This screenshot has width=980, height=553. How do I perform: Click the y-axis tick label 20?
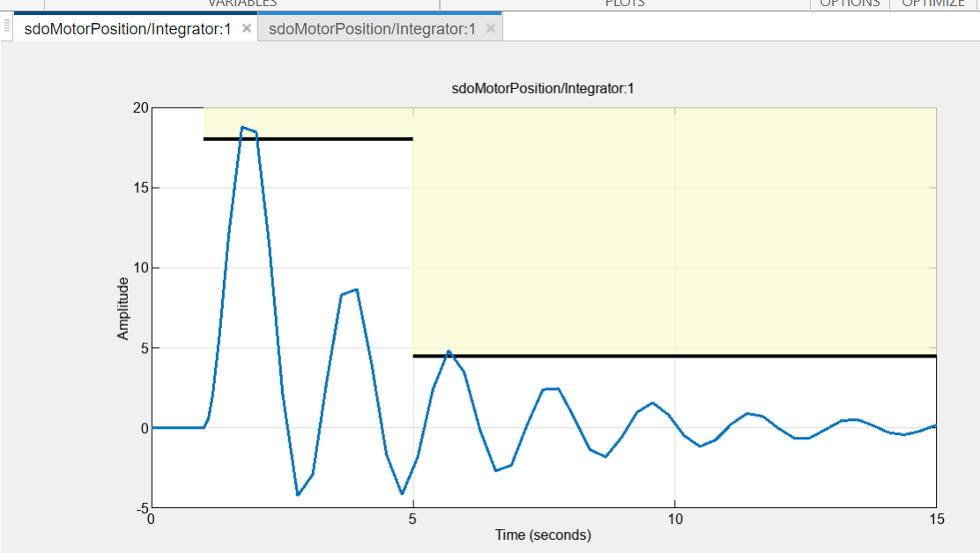[x=141, y=108]
